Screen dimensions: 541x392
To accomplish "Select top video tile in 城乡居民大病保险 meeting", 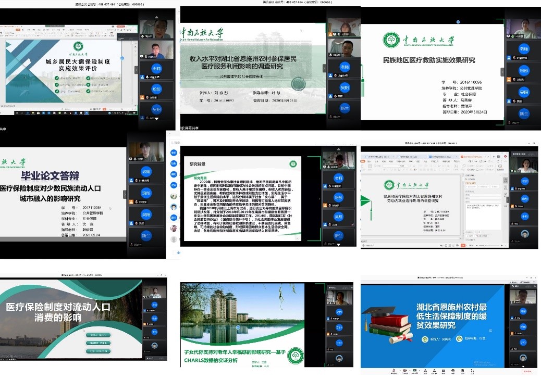I will click(157, 30).
